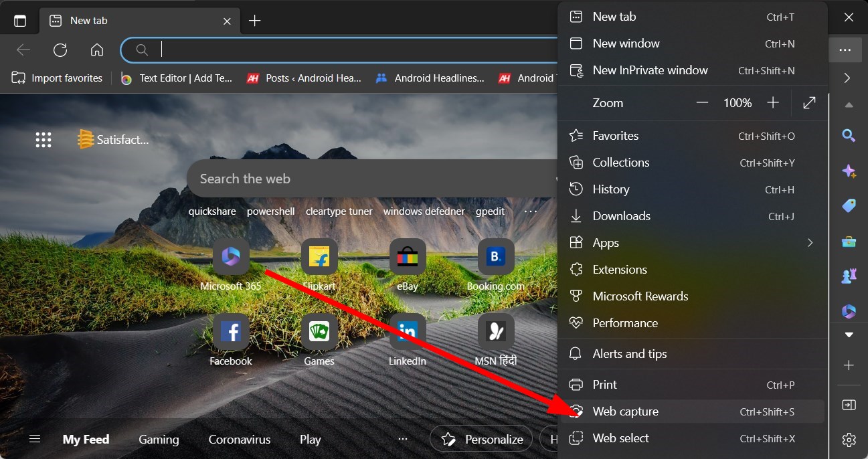Image resolution: width=868 pixels, height=459 pixels.
Task: Click inside the Search the web box
Action: point(335,179)
